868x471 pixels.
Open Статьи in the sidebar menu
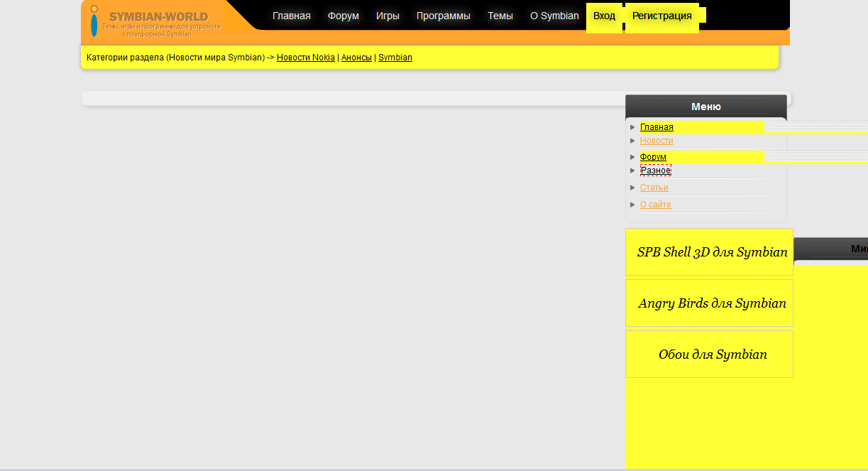(654, 188)
